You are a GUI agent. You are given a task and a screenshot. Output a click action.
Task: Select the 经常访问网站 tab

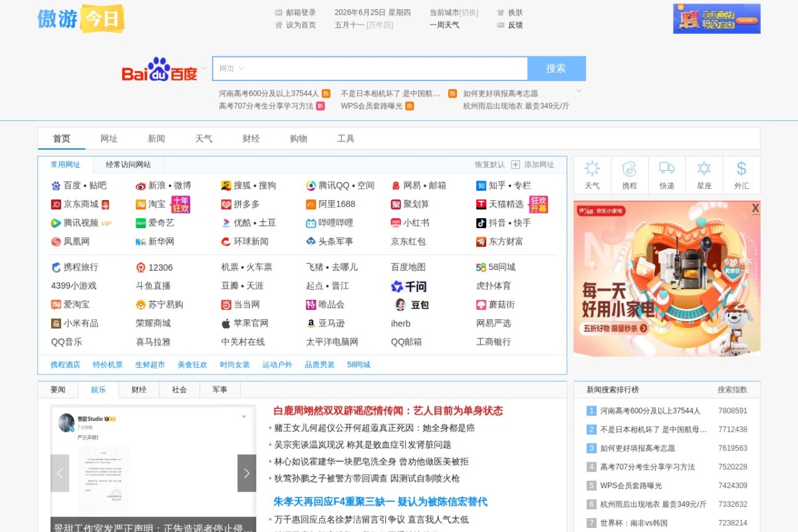coord(128,164)
